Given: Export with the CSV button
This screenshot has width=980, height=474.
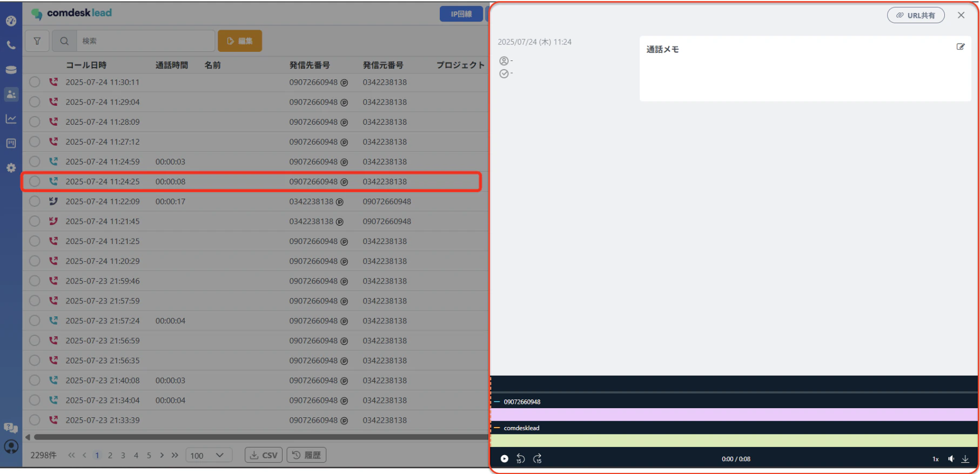Looking at the screenshot, I should click(x=264, y=455).
